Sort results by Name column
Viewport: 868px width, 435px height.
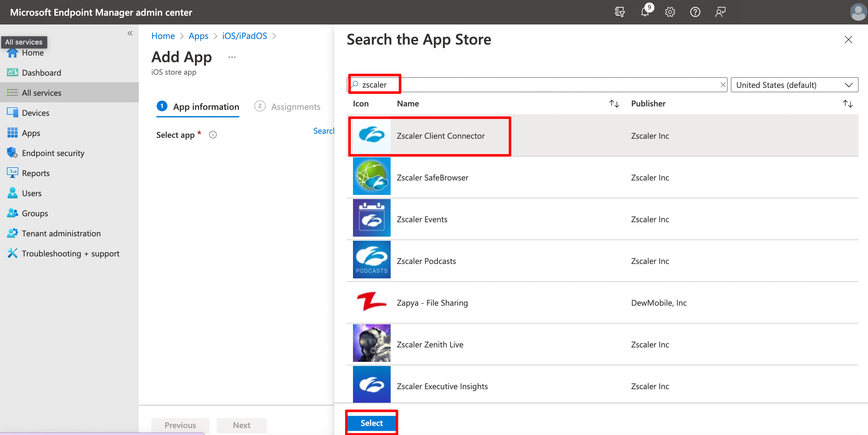(614, 103)
